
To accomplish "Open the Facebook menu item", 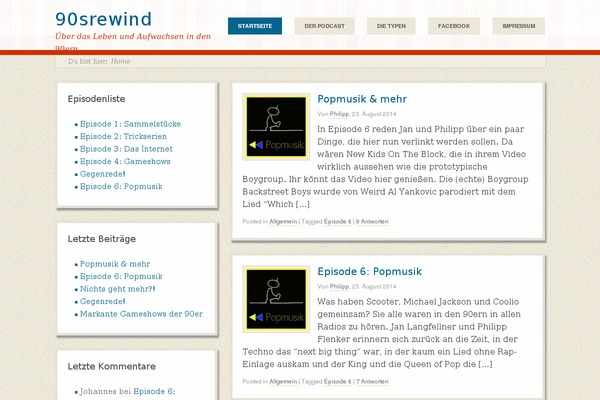I will (454, 26).
